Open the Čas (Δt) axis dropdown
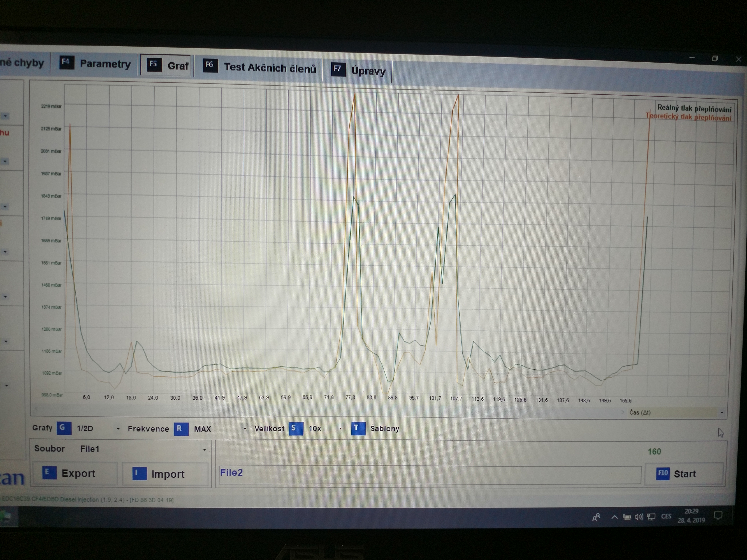 pyautogui.click(x=722, y=412)
